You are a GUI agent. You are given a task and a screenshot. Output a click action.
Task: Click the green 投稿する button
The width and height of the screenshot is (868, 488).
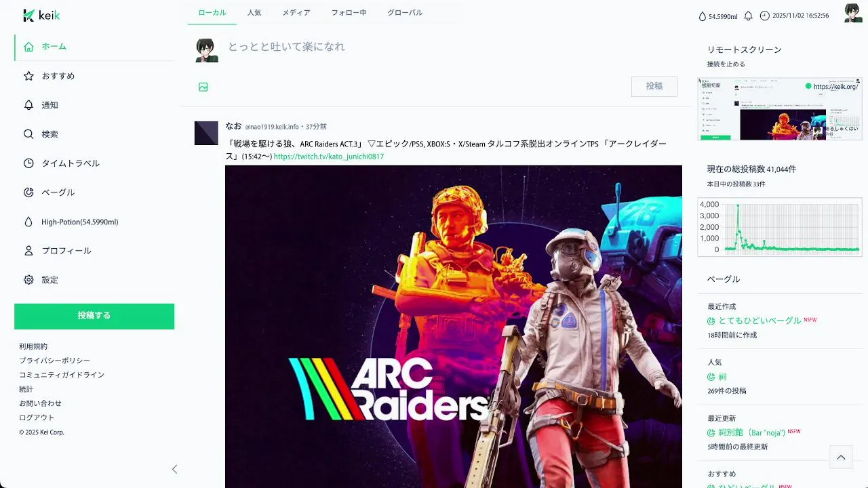coord(94,316)
